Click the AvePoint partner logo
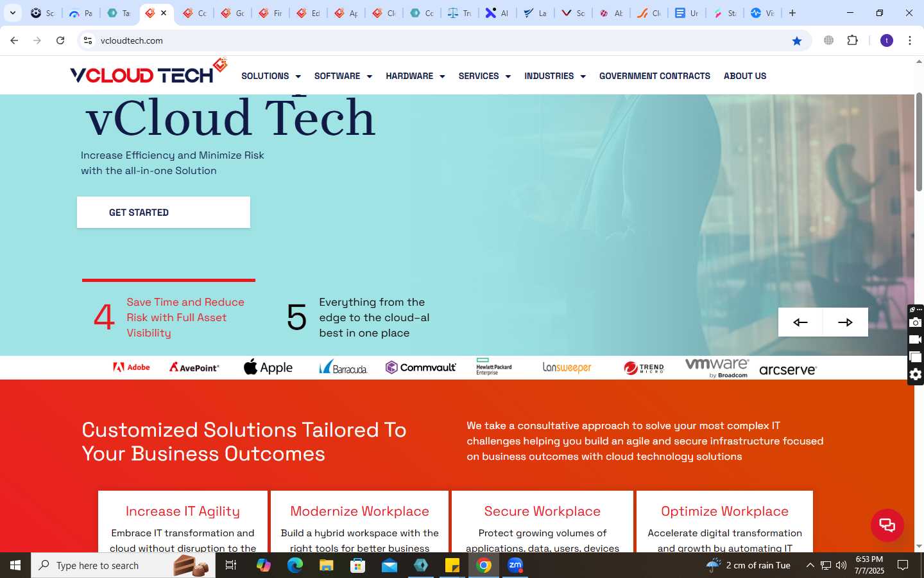The width and height of the screenshot is (924, 578). click(x=194, y=367)
